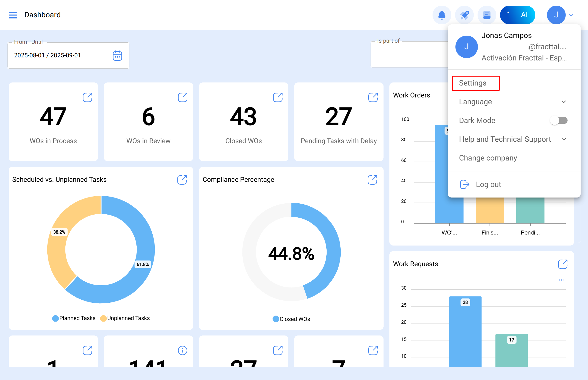Click the notifications bell icon
588x380 pixels.
441,15
